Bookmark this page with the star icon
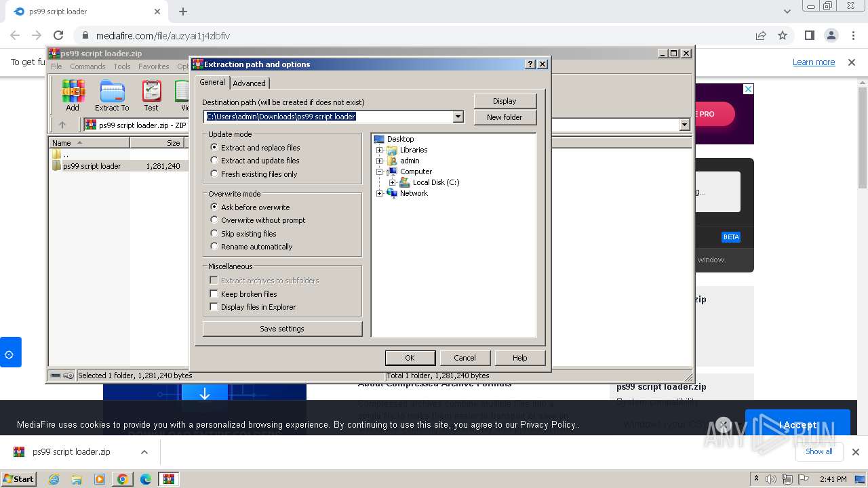Screen dimensions: 868x488 pyautogui.click(x=783, y=35)
